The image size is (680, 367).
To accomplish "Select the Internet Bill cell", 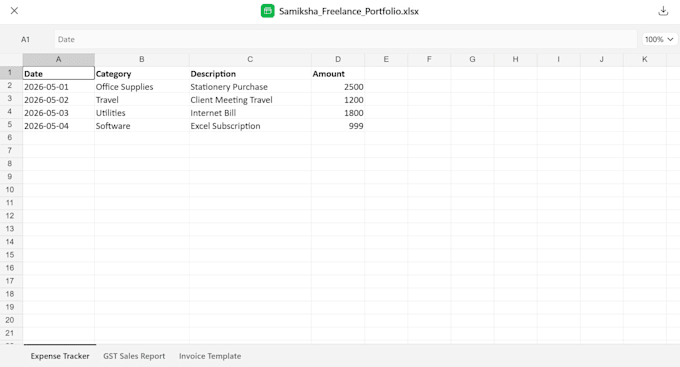I will pos(250,112).
